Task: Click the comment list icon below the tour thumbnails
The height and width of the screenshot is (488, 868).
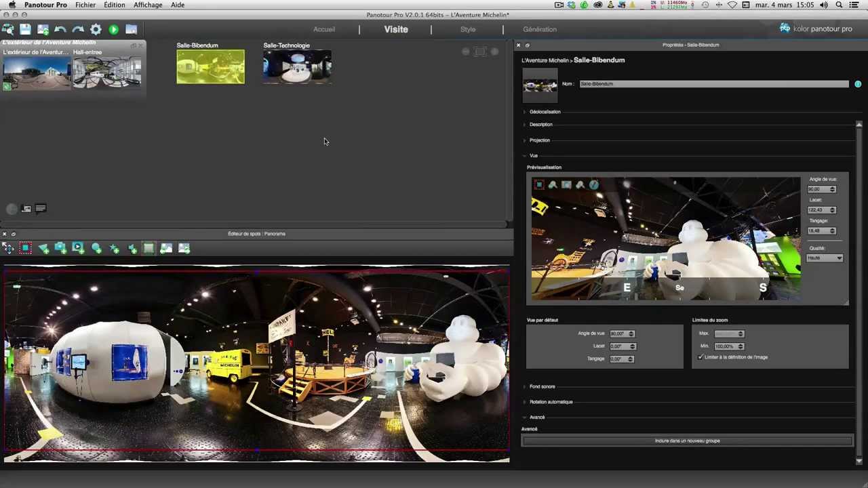Action: click(41, 209)
